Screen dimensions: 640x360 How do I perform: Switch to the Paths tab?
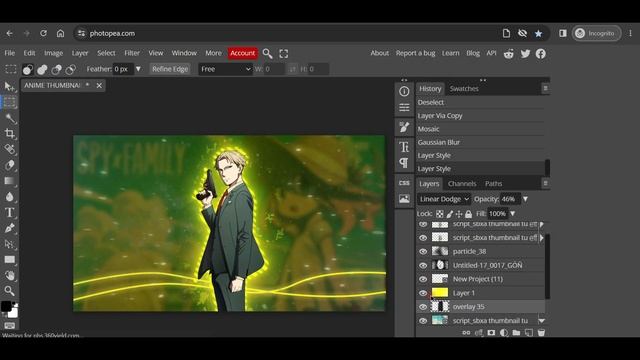pos(493,184)
